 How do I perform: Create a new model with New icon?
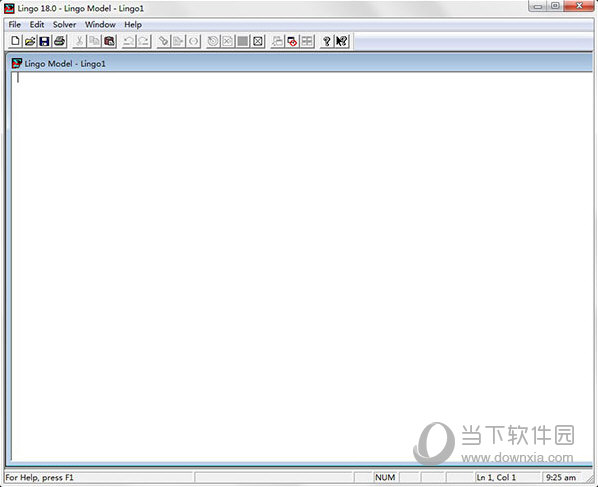click(15, 41)
